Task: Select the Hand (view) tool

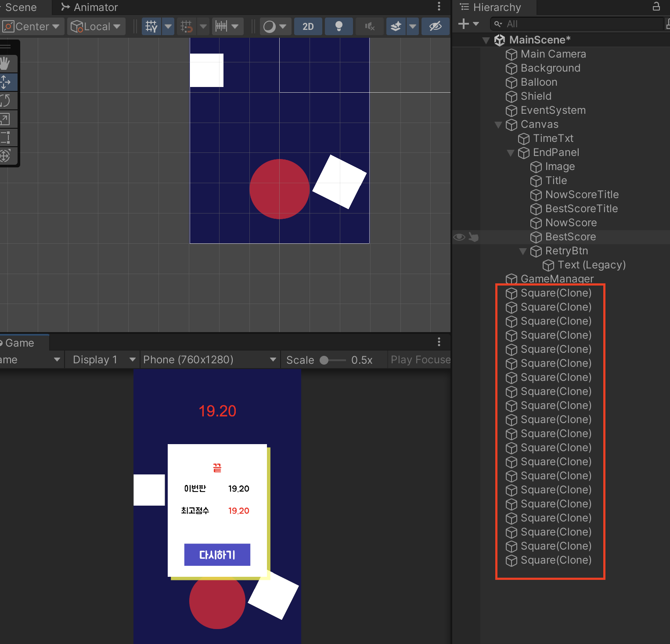Action: (x=5, y=64)
